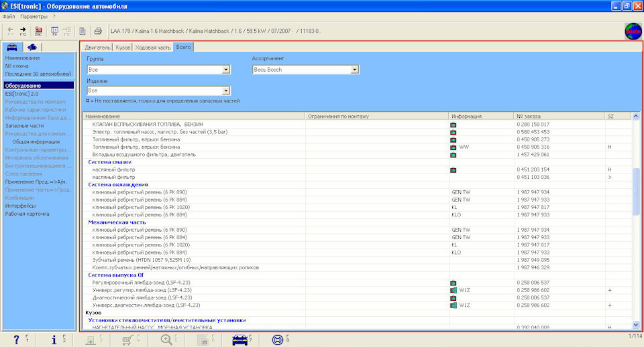Switch to the Двигатель tab

[97, 48]
